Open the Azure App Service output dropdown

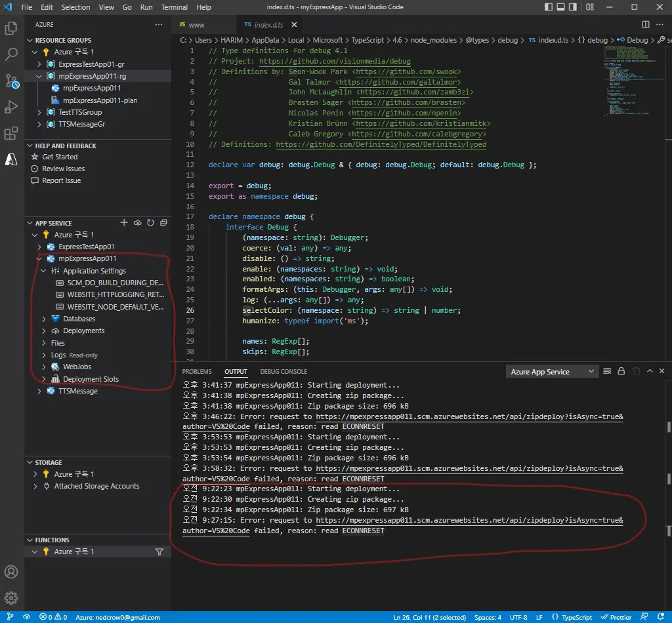click(553, 372)
